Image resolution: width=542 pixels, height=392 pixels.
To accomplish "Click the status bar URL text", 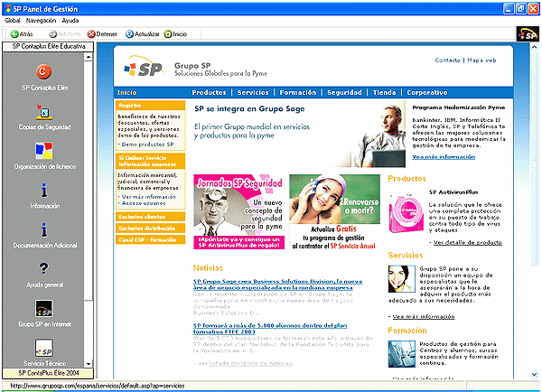I will [x=98, y=386].
